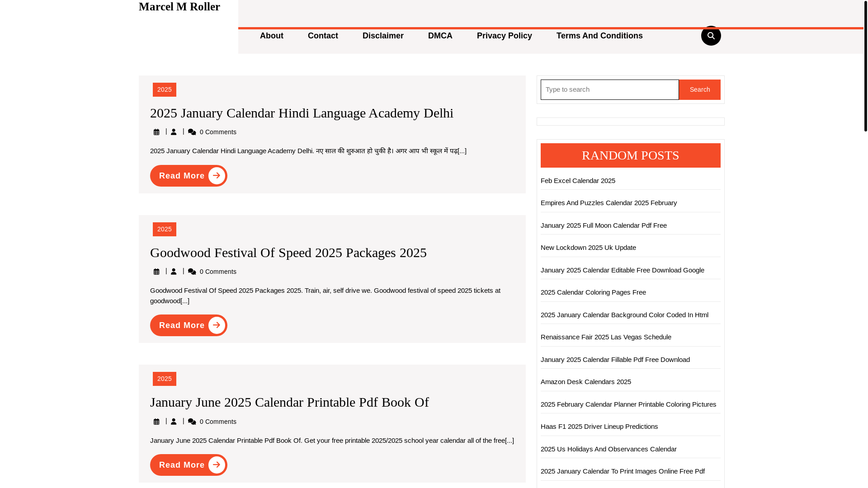This screenshot has width=868, height=488.
Task: Click comments icon under January June 2025 post
Action: click(x=192, y=422)
